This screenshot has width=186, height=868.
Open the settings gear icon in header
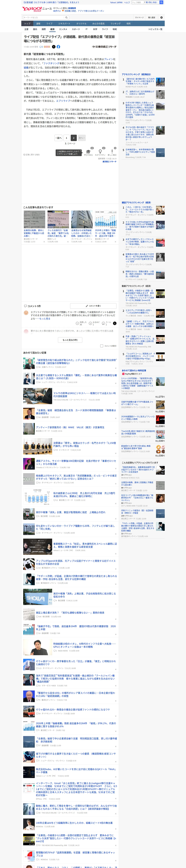(x=161, y=18)
